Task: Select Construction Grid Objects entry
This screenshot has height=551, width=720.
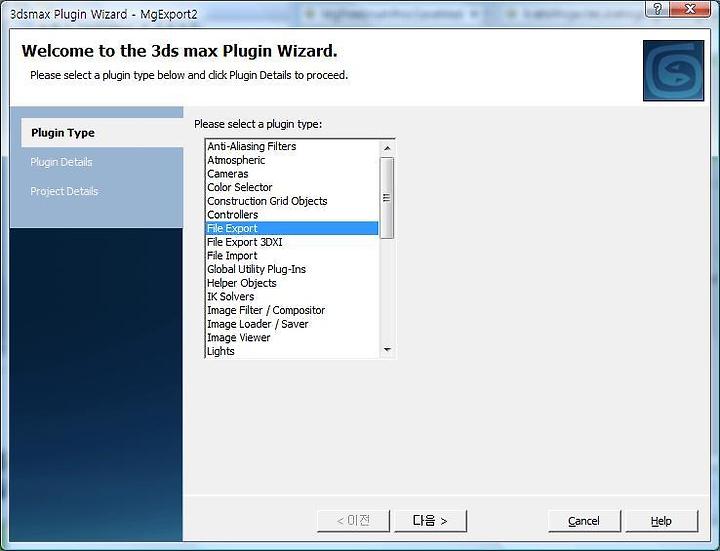Action: (x=292, y=201)
